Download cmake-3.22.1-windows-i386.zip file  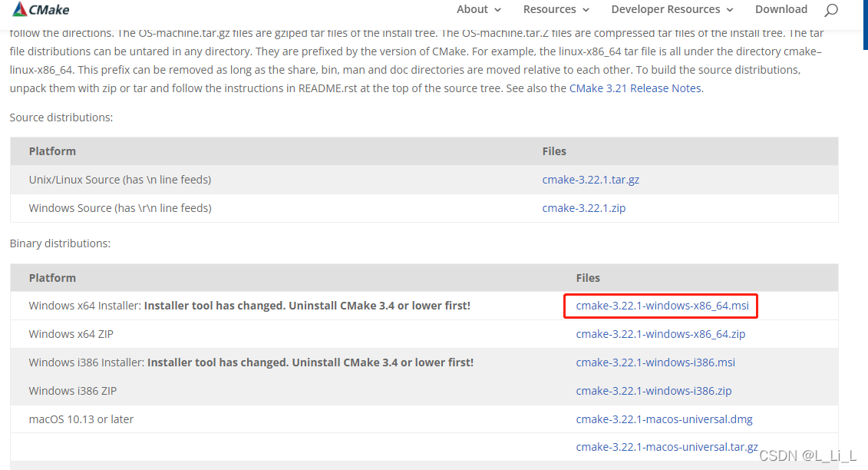pyautogui.click(x=654, y=391)
